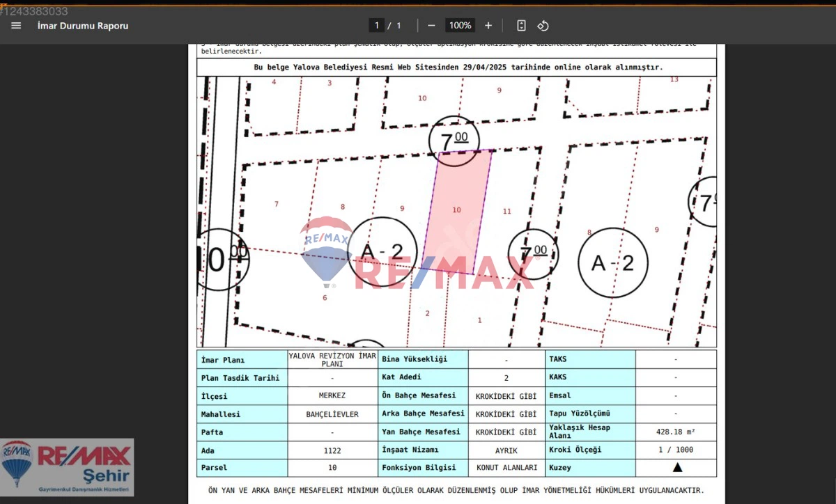Image resolution: width=836 pixels, height=504 pixels.
Task: Open the PDF viewer sidebar menu
Action: (17, 26)
